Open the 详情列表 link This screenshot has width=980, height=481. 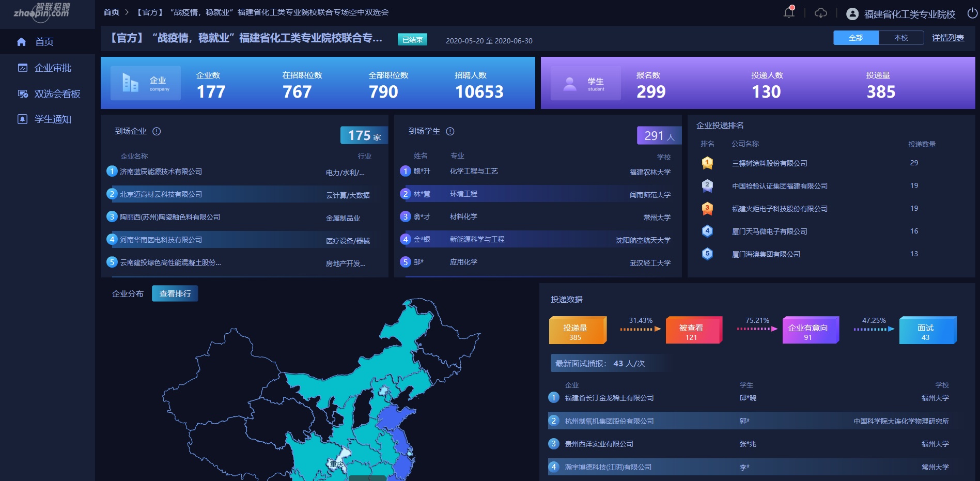(947, 38)
